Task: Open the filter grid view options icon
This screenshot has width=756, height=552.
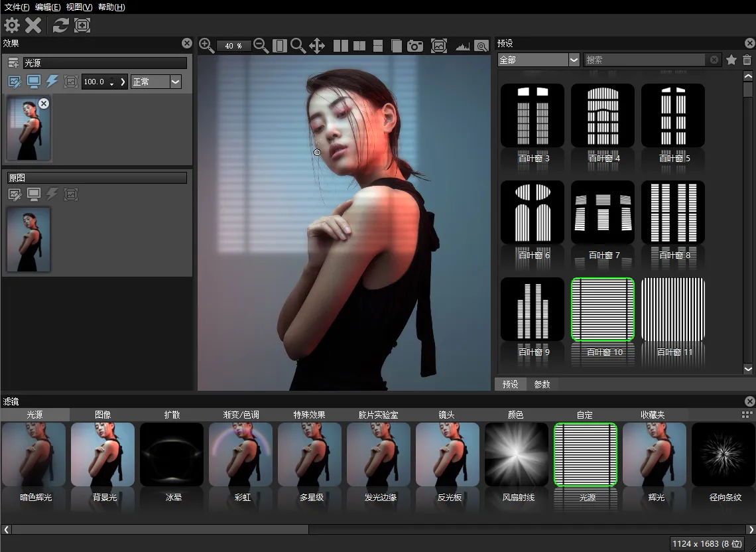Action: pos(747,414)
